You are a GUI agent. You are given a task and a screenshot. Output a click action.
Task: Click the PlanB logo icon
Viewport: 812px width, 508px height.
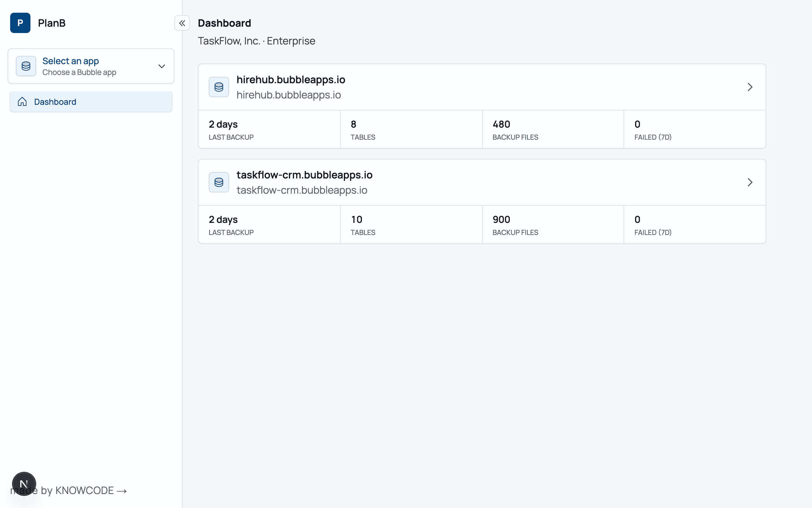coord(20,23)
